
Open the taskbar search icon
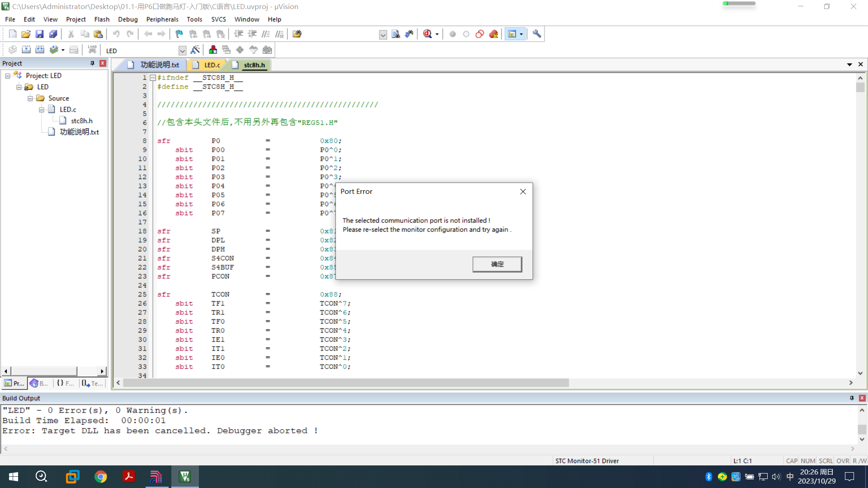click(41, 477)
